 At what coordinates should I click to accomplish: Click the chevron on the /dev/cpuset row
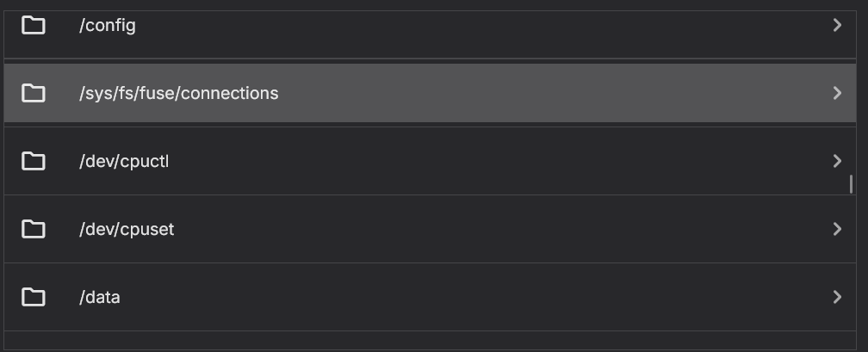[837, 229]
